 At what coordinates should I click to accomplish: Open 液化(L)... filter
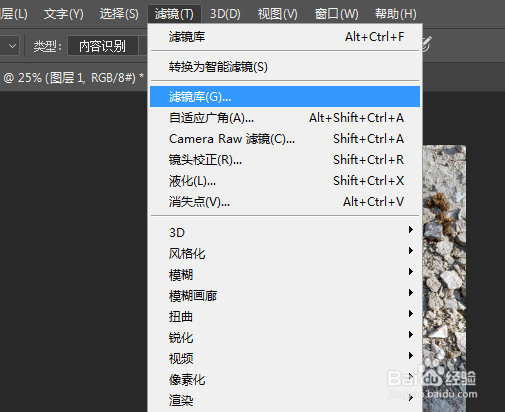point(285,181)
